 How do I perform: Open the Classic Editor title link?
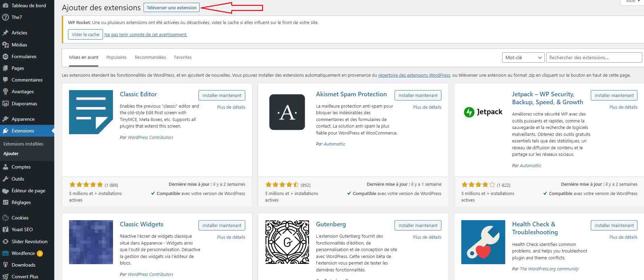click(138, 94)
